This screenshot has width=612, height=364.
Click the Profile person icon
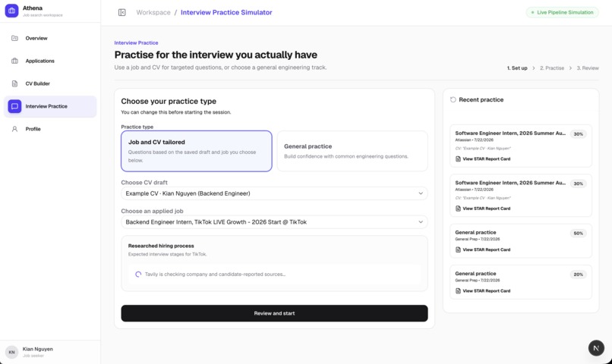[x=15, y=129]
